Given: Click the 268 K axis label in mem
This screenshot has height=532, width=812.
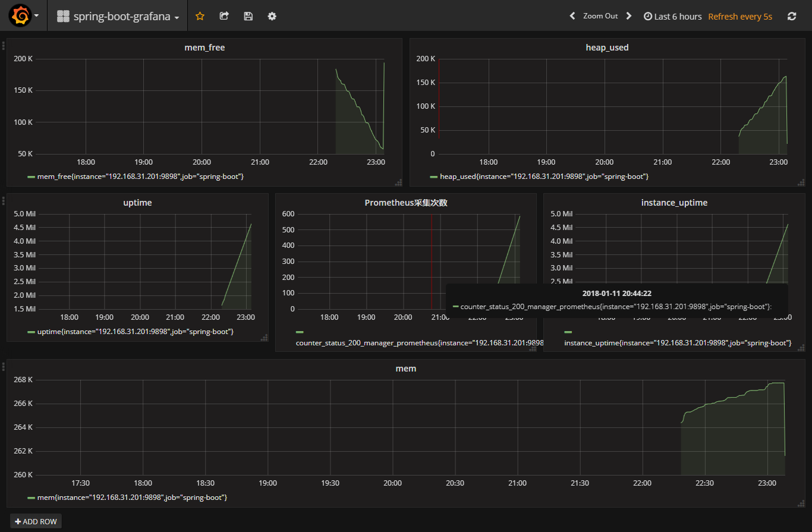Looking at the screenshot, I should (23, 380).
